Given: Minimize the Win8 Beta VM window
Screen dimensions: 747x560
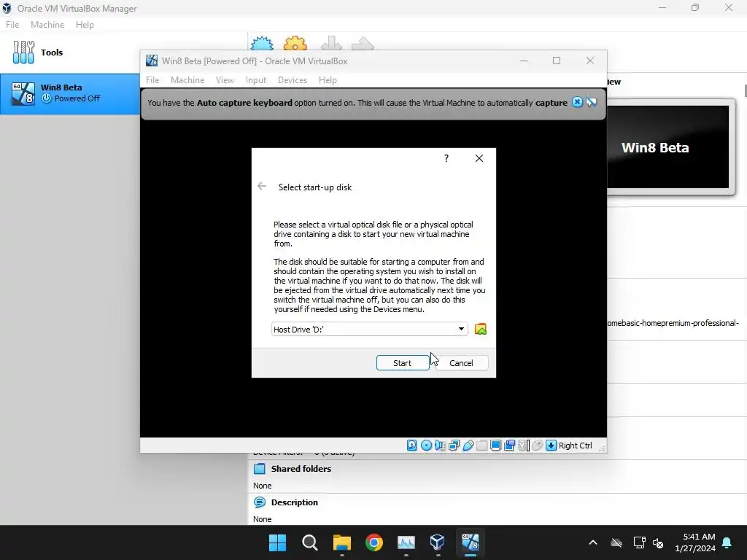Looking at the screenshot, I should (524, 61).
